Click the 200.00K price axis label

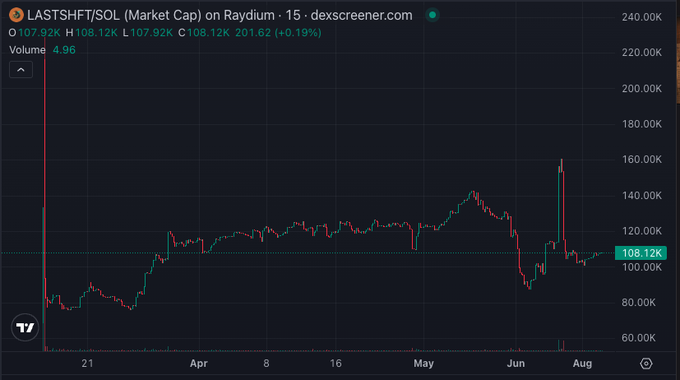point(641,88)
